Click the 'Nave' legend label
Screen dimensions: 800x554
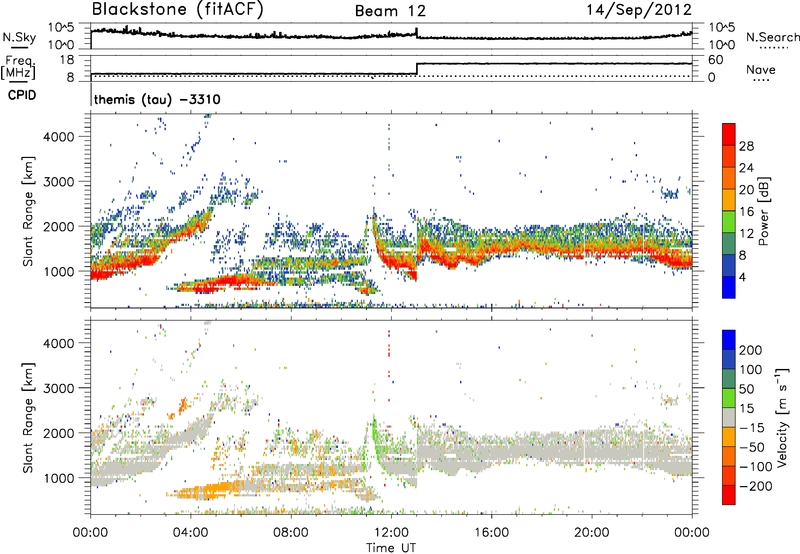click(x=761, y=69)
